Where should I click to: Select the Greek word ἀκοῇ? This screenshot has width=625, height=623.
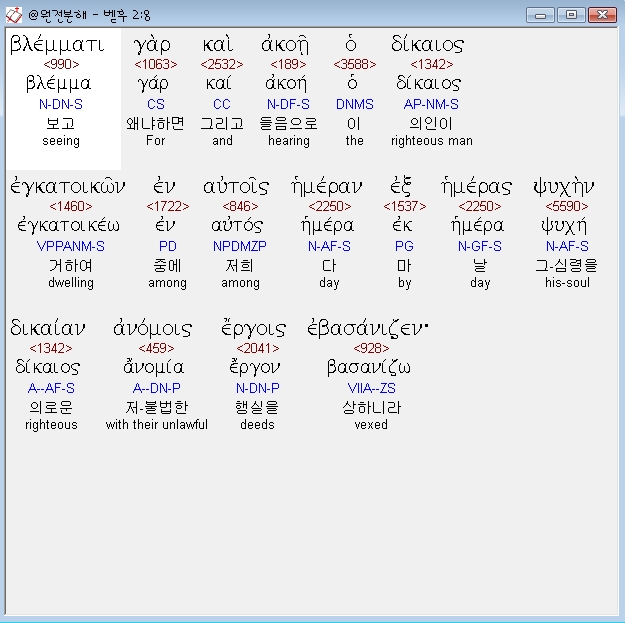[285, 44]
